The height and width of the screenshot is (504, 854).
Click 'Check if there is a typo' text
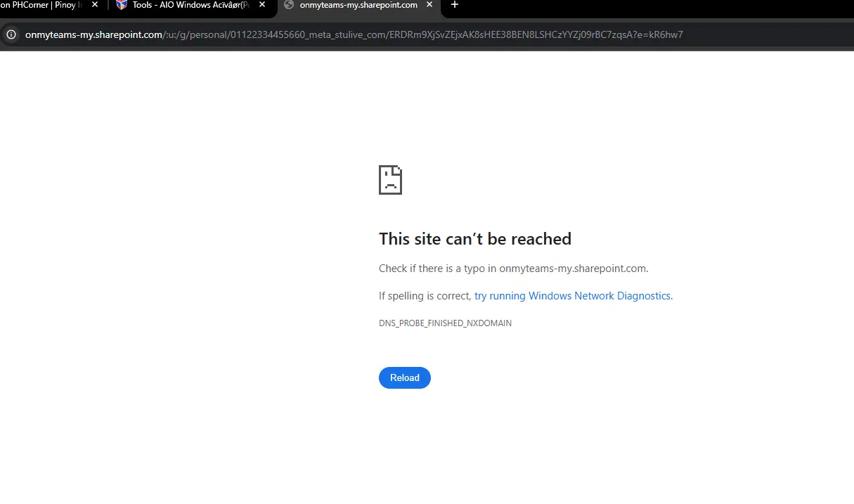tap(514, 268)
